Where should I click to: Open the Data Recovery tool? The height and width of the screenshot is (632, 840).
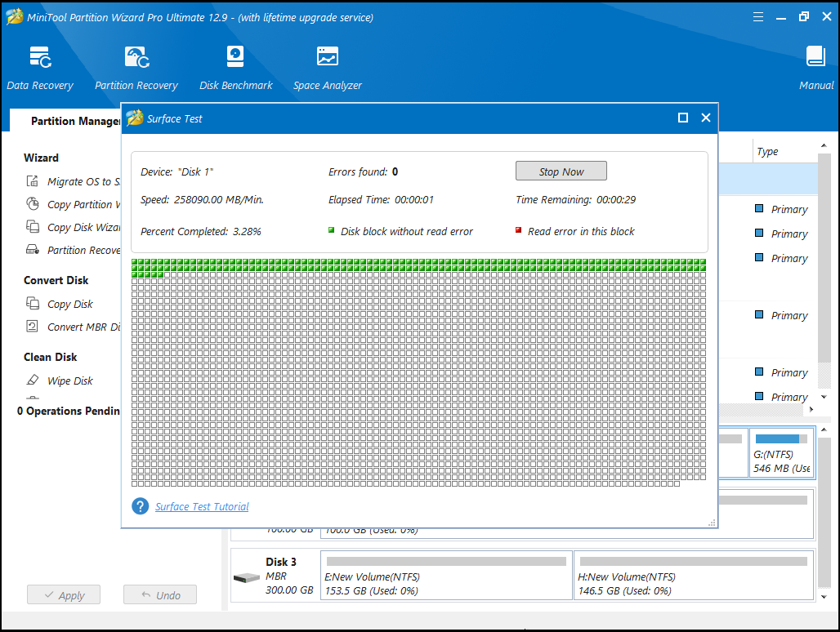click(40, 68)
